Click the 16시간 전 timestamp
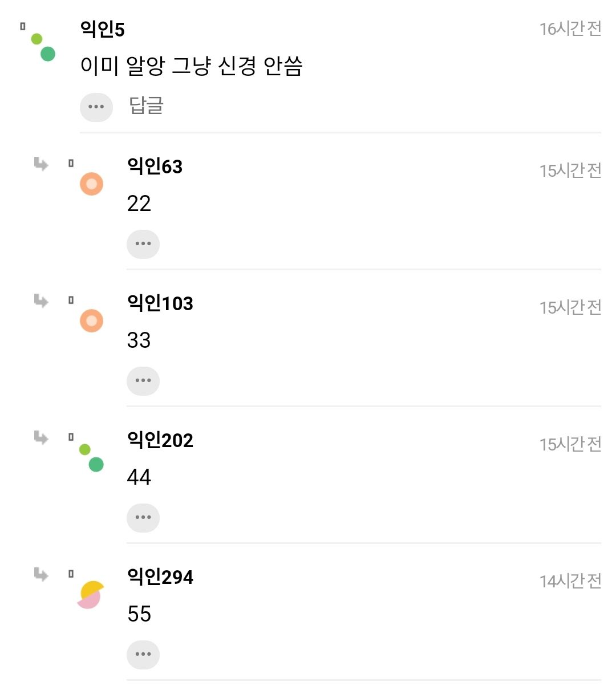 (570, 29)
